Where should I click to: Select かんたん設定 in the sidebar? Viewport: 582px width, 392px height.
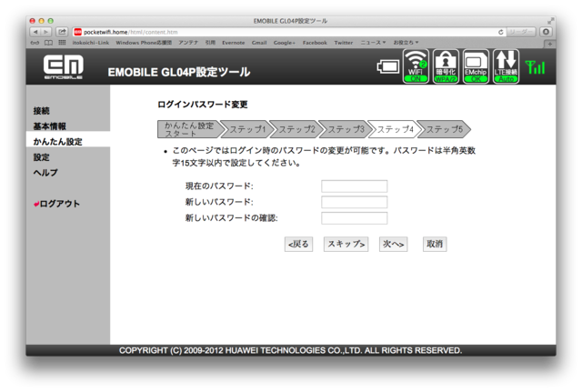(57, 142)
